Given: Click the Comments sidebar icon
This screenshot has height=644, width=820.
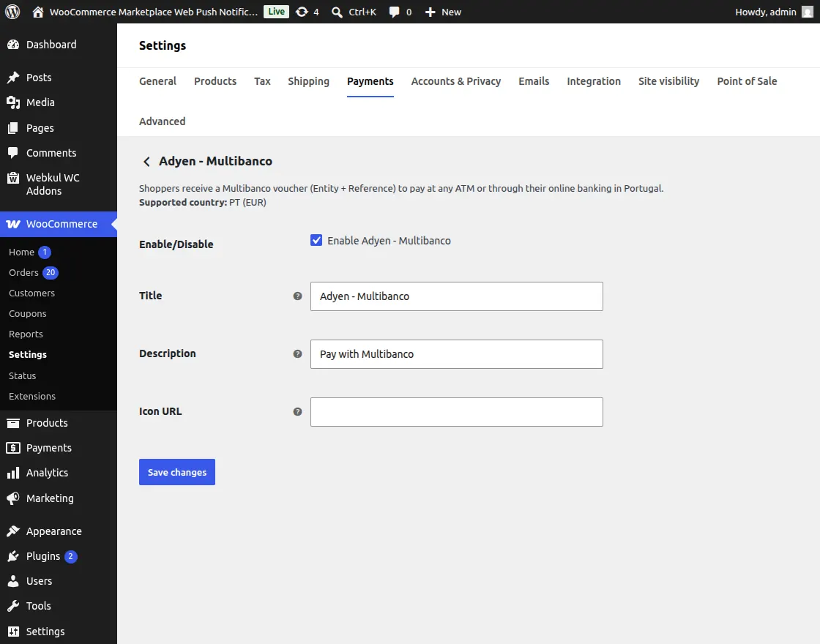Looking at the screenshot, I should pos(13,153).
